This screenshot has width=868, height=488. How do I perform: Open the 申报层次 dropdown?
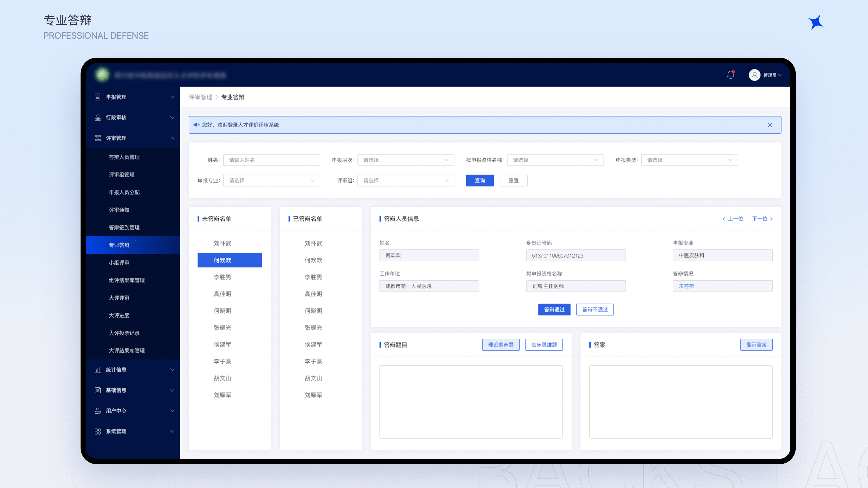pos(405,160)
